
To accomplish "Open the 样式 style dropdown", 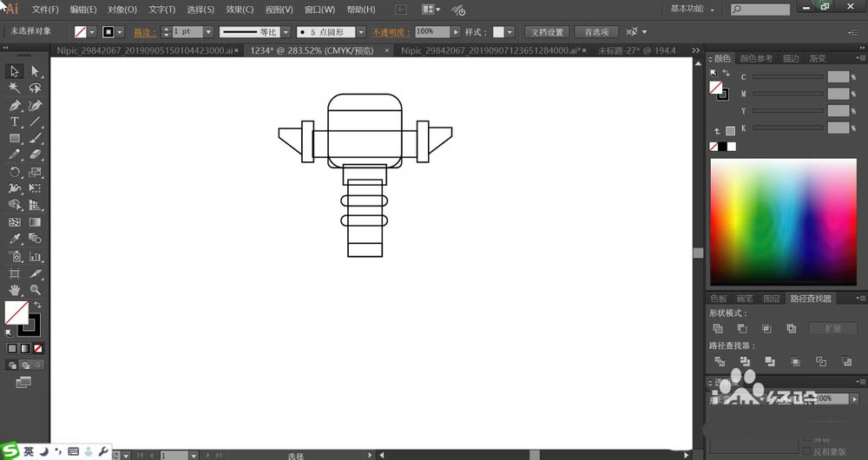I will (x=510, y=32).
